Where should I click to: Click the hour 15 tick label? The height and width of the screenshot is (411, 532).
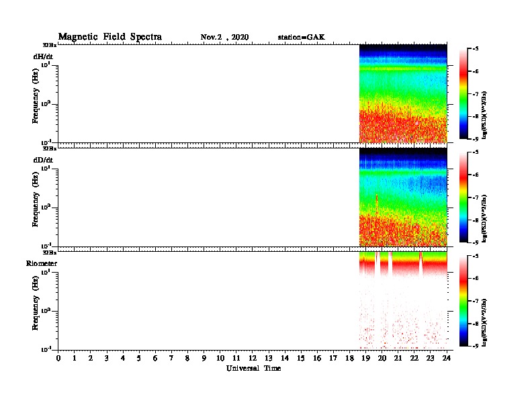[301, 359]
